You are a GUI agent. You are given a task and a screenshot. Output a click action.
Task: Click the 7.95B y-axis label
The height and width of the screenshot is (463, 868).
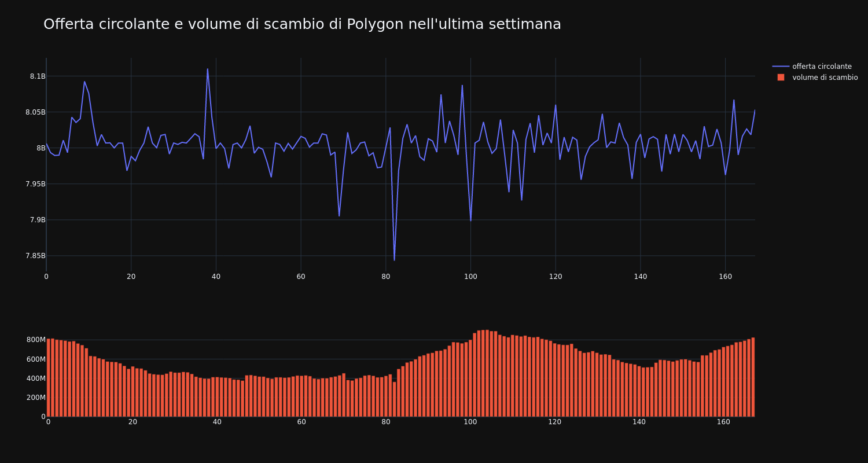35,184
